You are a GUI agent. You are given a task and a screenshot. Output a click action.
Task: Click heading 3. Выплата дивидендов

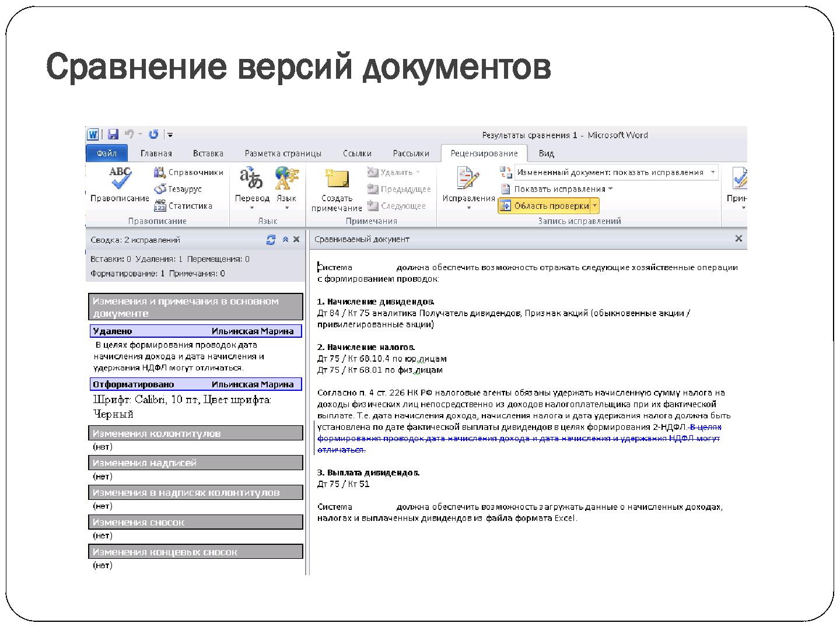click(369, 473)
